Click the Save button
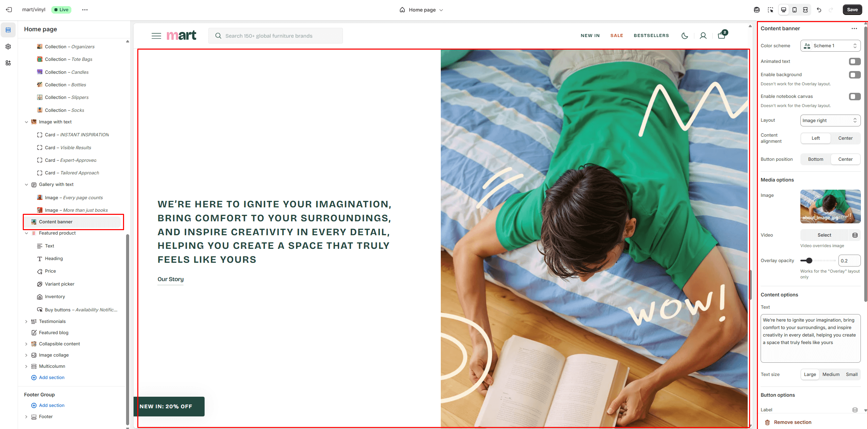The height and width of the screenshot is (429, 868). tap(852, 10)
